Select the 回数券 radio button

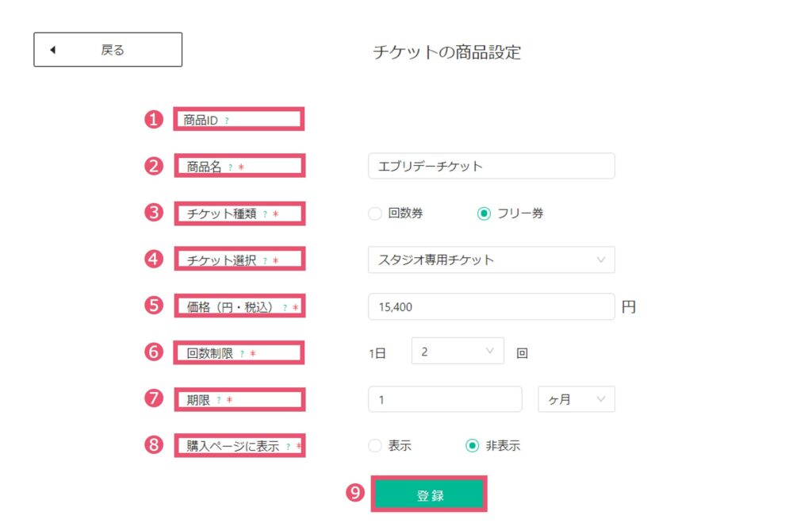coord(375,213)
